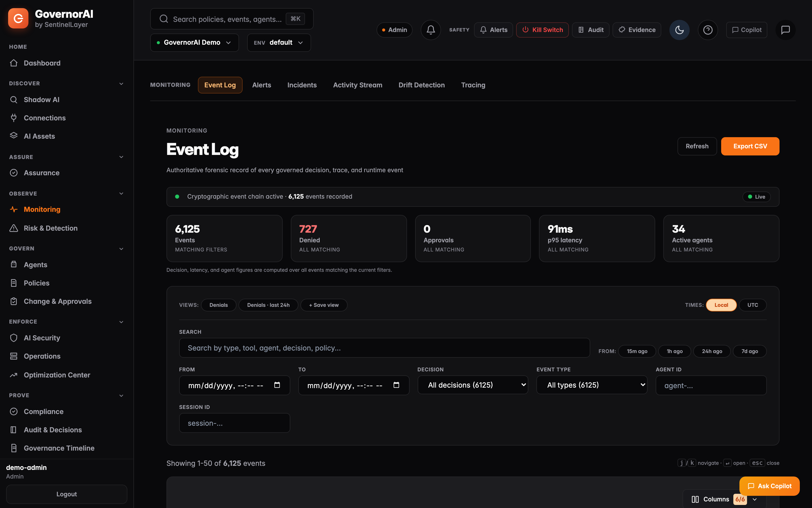Click the AI Security shield icon

14,338
